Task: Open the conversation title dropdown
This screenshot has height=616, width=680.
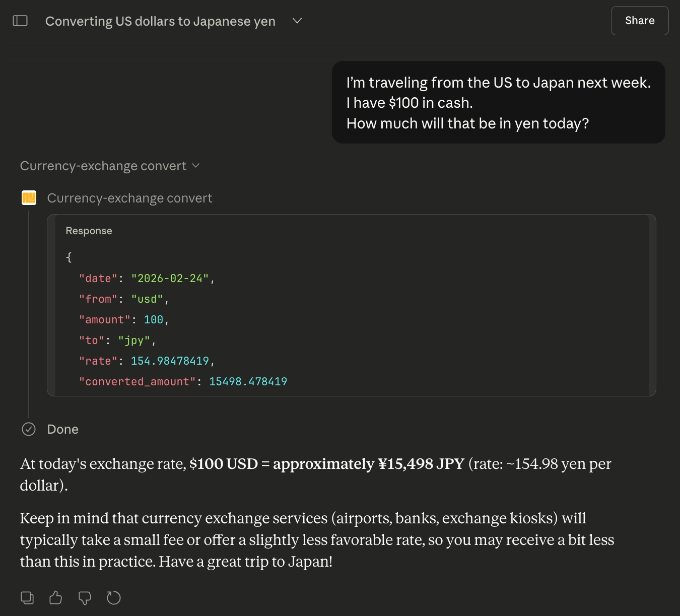Action: point(297,21)
